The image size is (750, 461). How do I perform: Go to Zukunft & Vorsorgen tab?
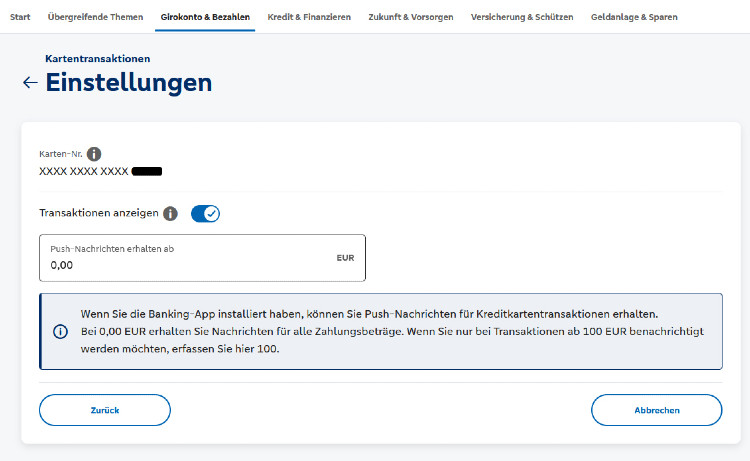[411, 17]
